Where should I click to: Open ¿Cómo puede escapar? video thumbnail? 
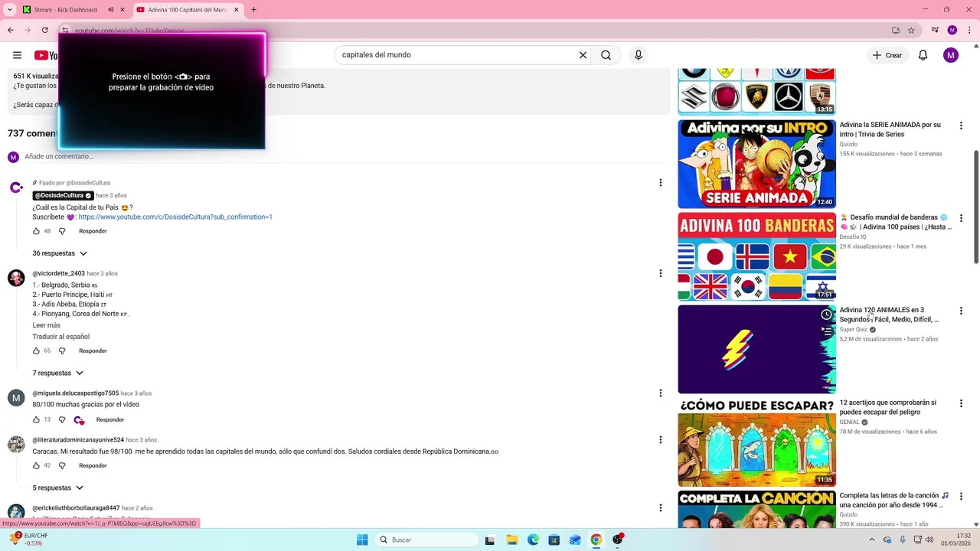pyautogui.click(x=756, y=442)
